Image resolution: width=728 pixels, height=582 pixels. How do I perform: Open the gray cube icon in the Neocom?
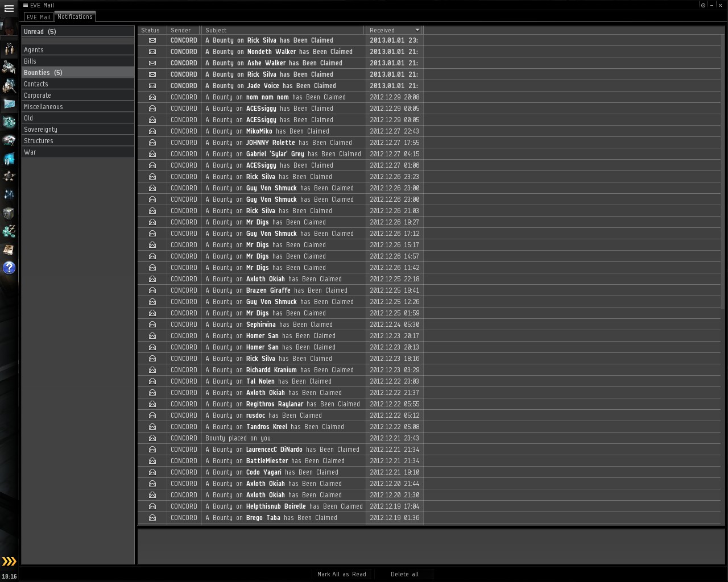[x=9, y=213]
